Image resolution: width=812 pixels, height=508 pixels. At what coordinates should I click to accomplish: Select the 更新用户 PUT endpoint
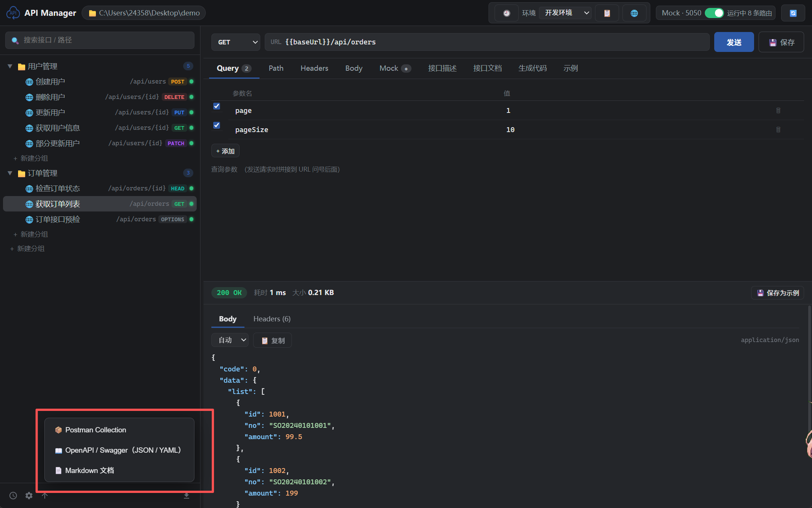(100, 113)
